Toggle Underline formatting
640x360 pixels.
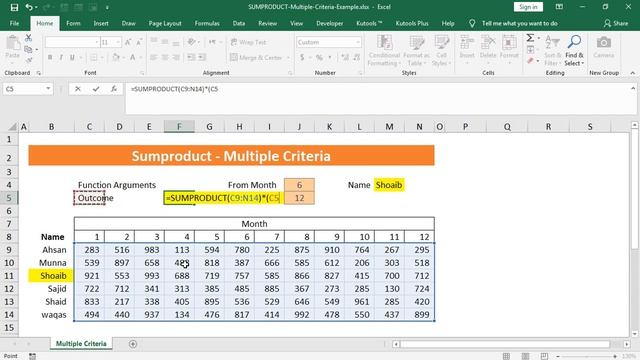[x=72, y=58]
